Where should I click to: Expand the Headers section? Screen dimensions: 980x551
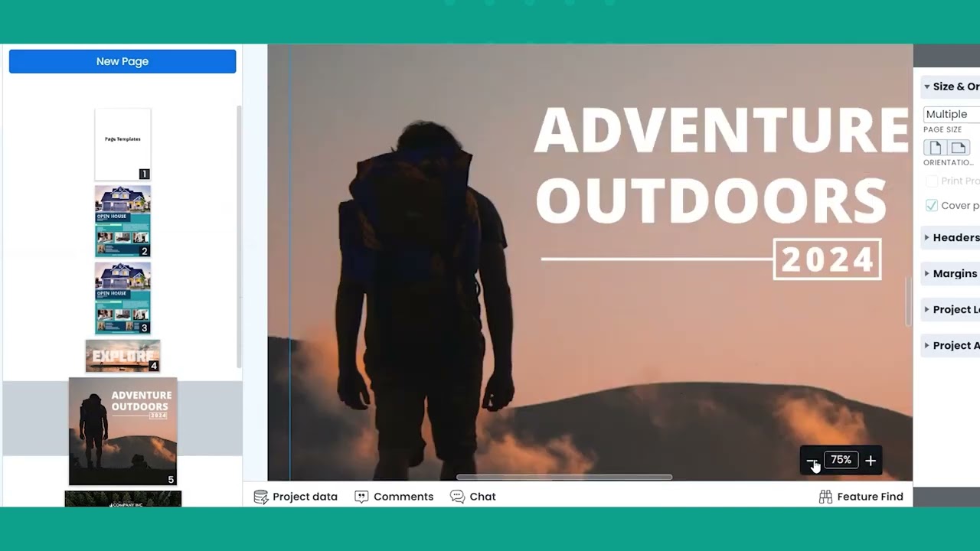[x=951, y=237]
